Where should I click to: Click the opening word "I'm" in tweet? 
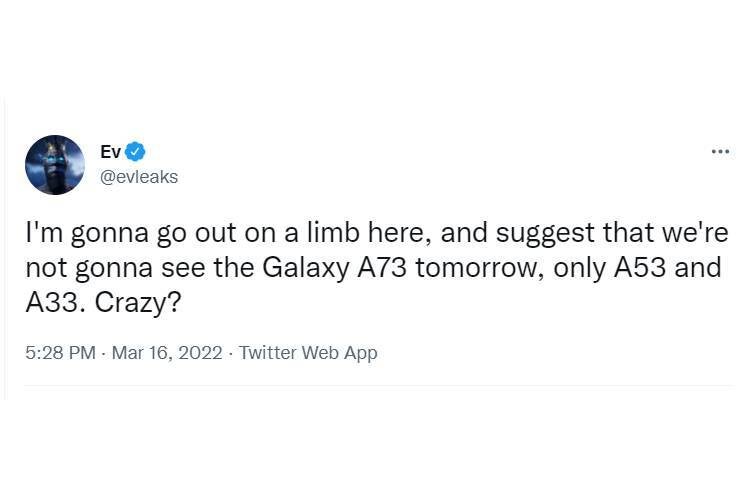tap(43, 235)
